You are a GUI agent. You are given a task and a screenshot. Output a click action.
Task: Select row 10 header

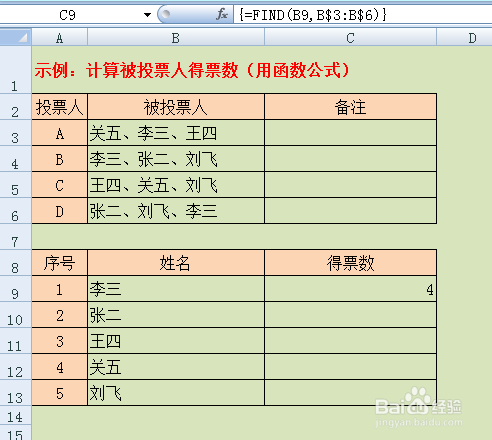[x=15, y=315]
